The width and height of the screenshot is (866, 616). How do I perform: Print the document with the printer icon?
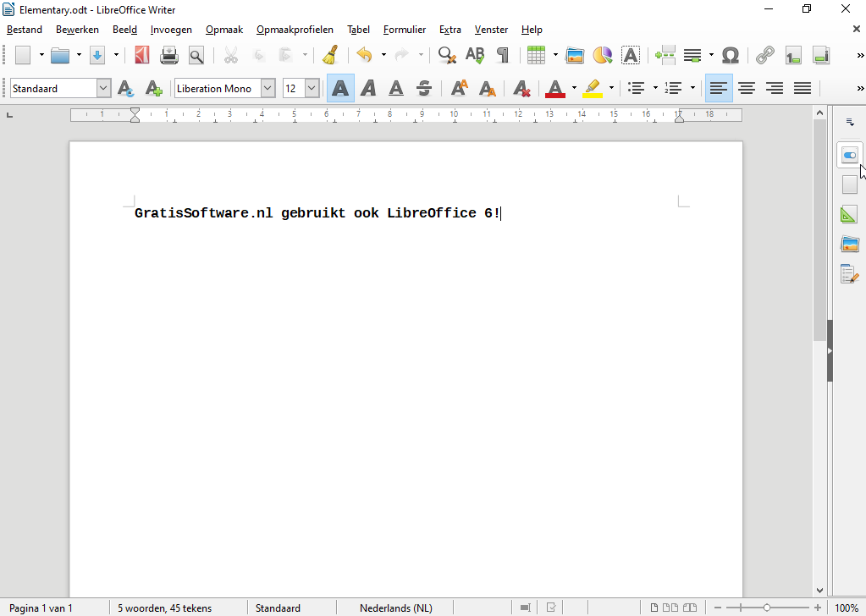pyautogui.click(x=169, y=56)
